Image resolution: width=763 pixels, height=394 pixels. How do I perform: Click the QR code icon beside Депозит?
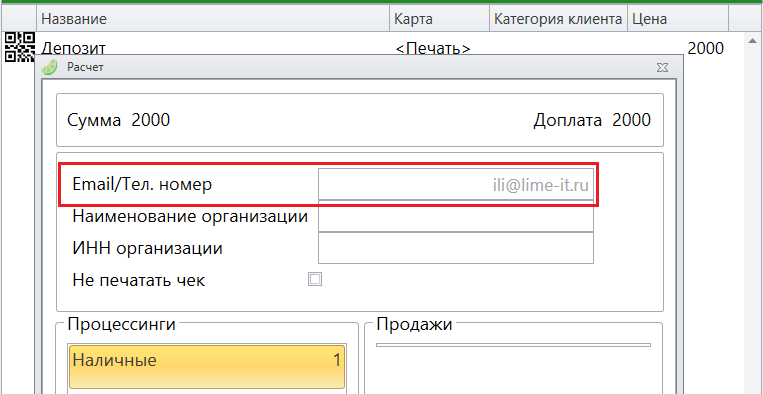[x=19, y=47]
